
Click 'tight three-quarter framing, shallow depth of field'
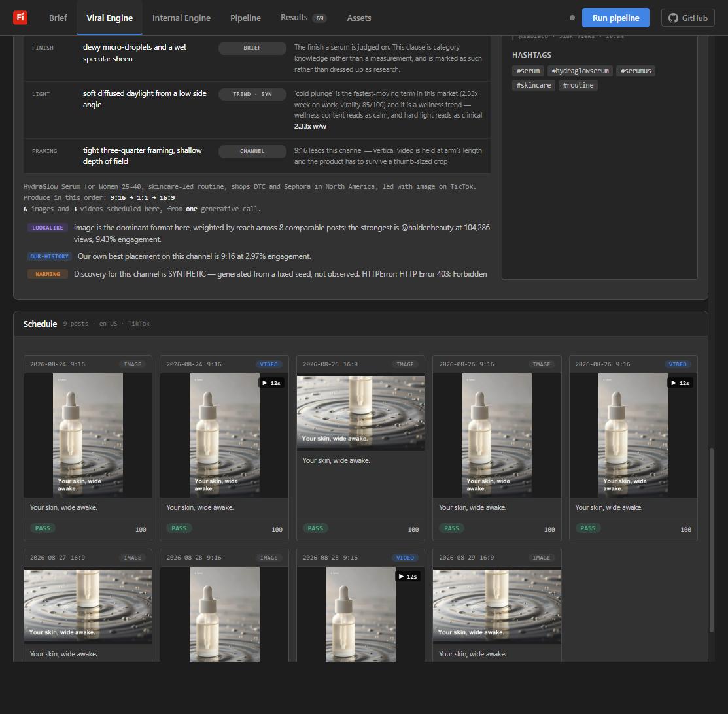[143, 156]
